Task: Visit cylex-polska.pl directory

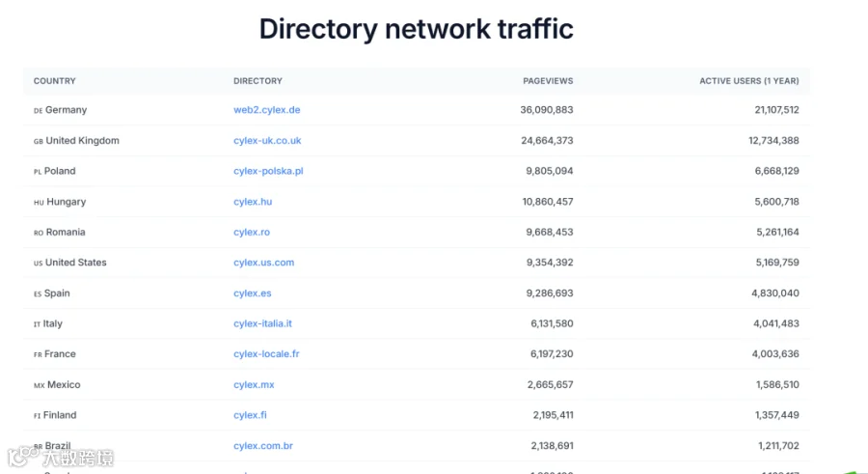Action: pos(268,171)
